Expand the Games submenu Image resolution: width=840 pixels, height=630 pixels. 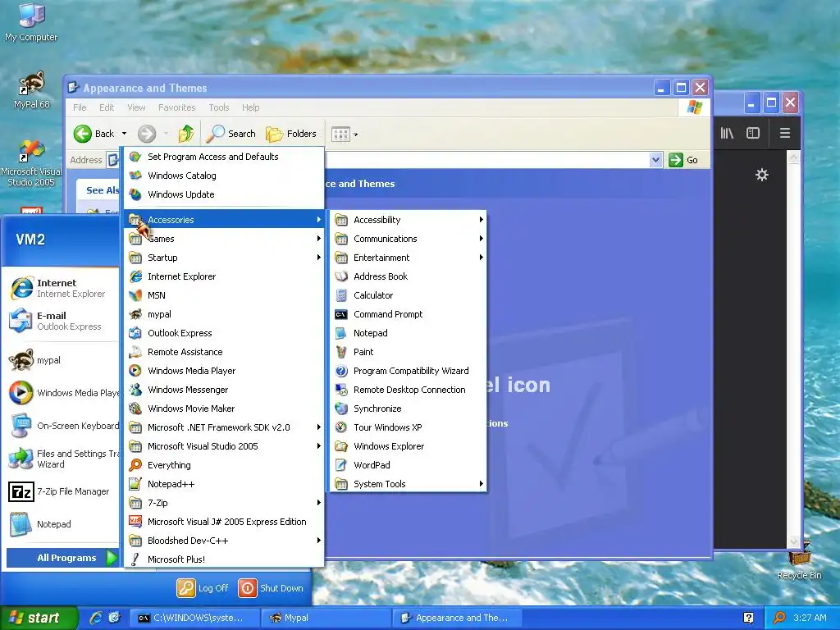[x=224, y=239]
